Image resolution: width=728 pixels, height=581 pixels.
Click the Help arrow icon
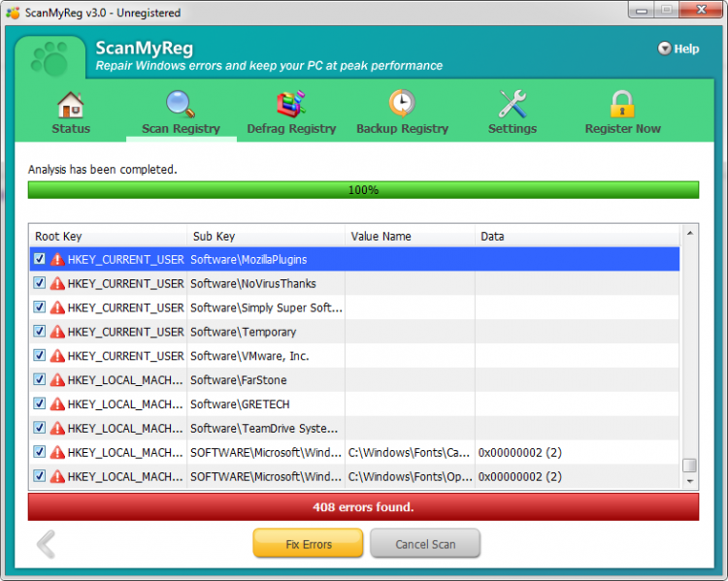pyautogui.click(x=664, y=48)
